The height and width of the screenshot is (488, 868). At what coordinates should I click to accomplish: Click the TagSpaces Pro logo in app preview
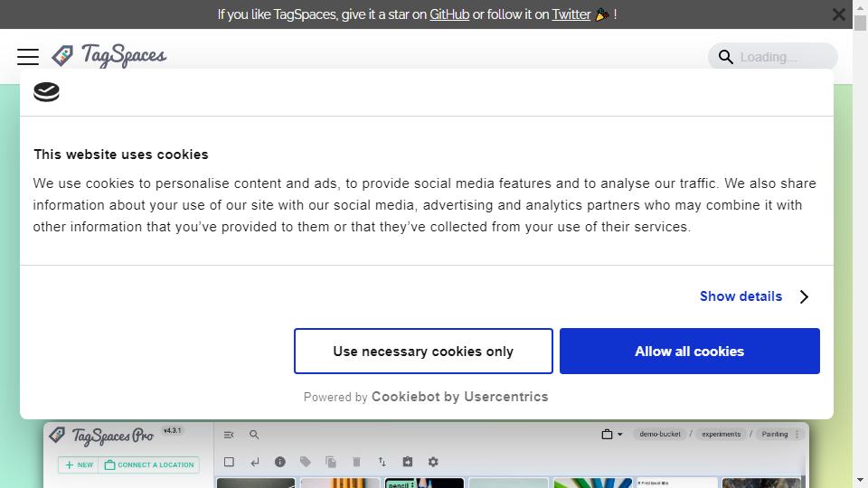[102, 436]
